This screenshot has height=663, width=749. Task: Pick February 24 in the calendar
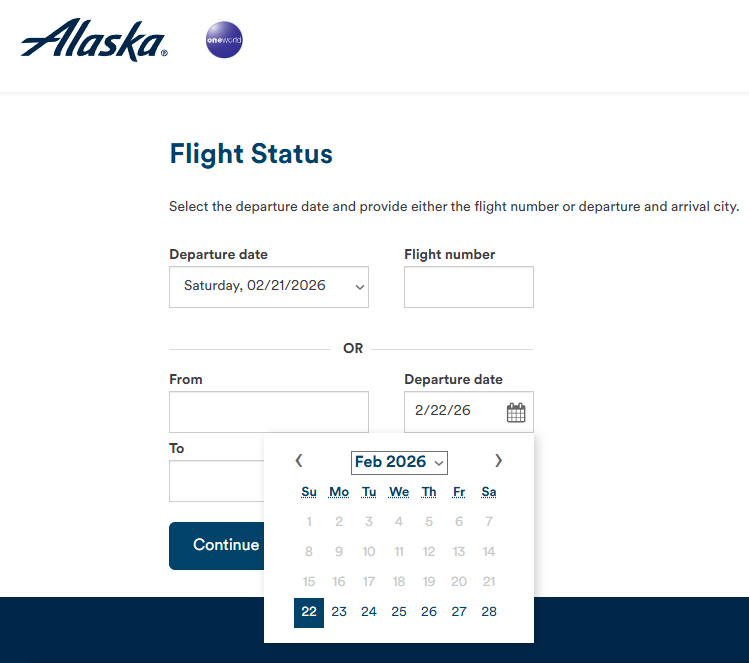tap(369, 612)
